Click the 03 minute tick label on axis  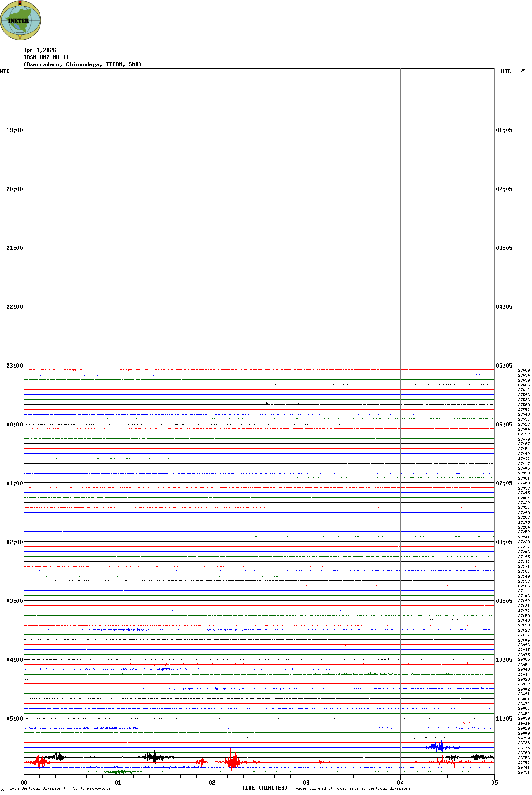(x=306, y=783)
